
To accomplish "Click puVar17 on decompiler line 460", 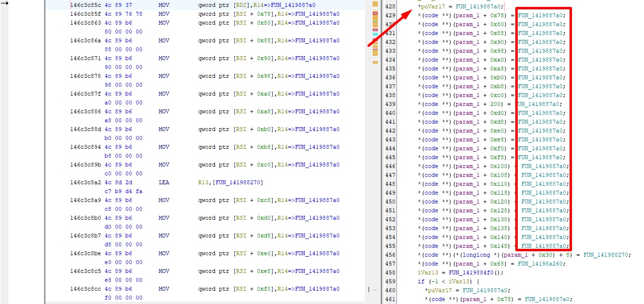I will coord(439,290).
